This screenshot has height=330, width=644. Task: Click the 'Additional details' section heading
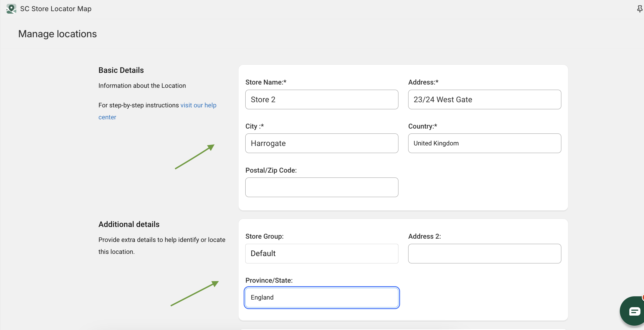click(x=129, y=224)
